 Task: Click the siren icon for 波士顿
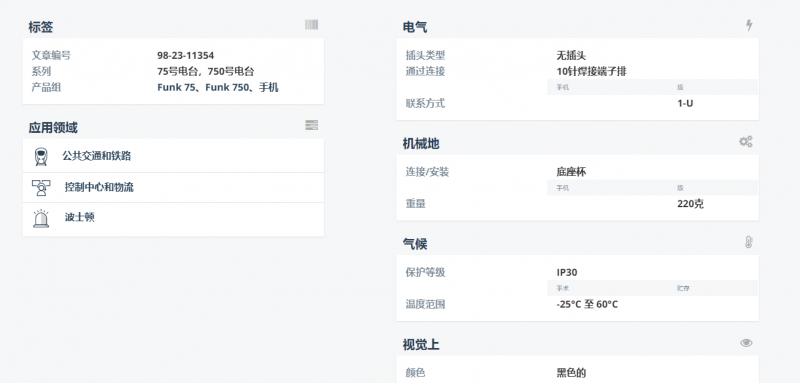[x=41, y=218]
